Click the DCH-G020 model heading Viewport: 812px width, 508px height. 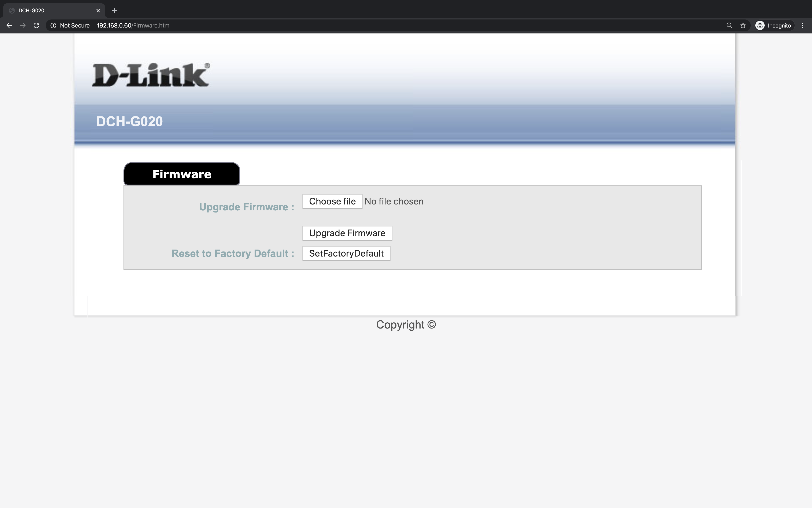(x=129, y=121)
